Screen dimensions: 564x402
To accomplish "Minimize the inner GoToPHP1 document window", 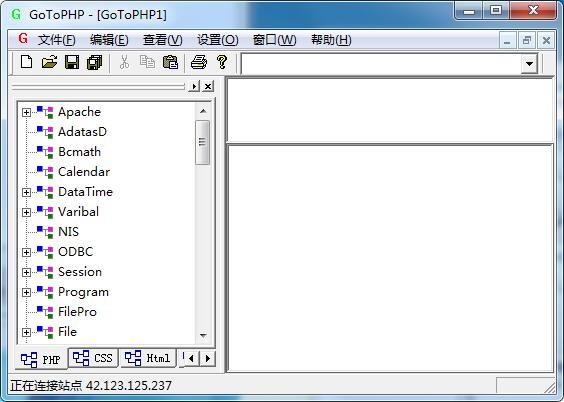I will coord(507,40).
